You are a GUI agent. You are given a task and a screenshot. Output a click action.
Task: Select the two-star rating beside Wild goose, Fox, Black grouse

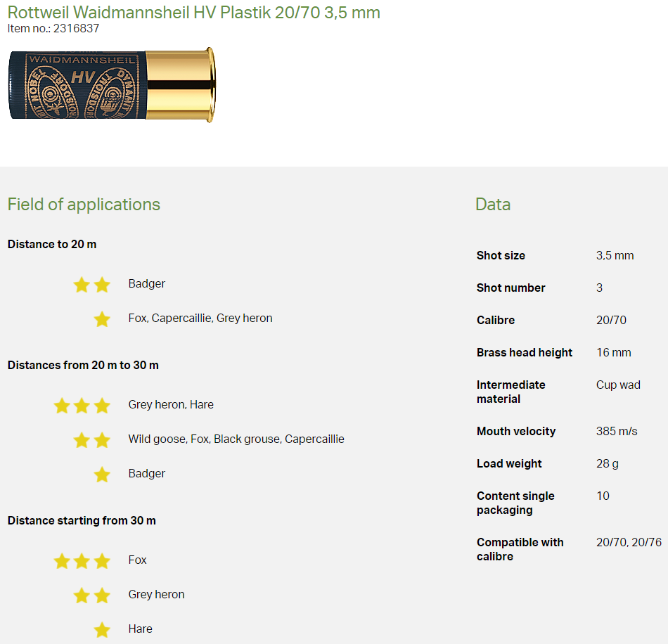[x=92, y=440]
